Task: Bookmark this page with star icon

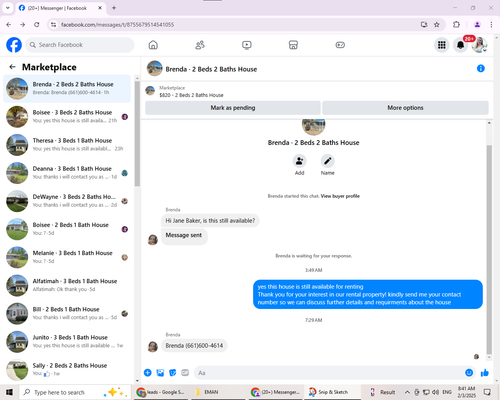Action: point(437,25)
